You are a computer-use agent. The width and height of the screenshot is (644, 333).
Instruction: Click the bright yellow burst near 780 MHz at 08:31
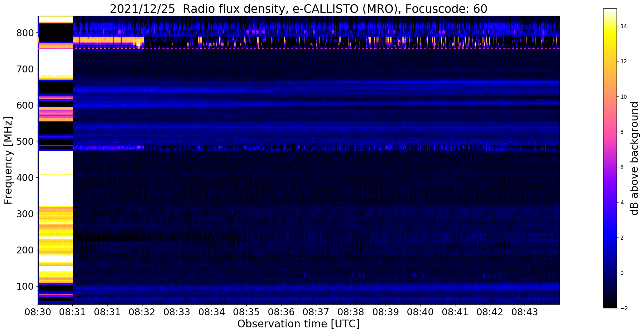108,40
